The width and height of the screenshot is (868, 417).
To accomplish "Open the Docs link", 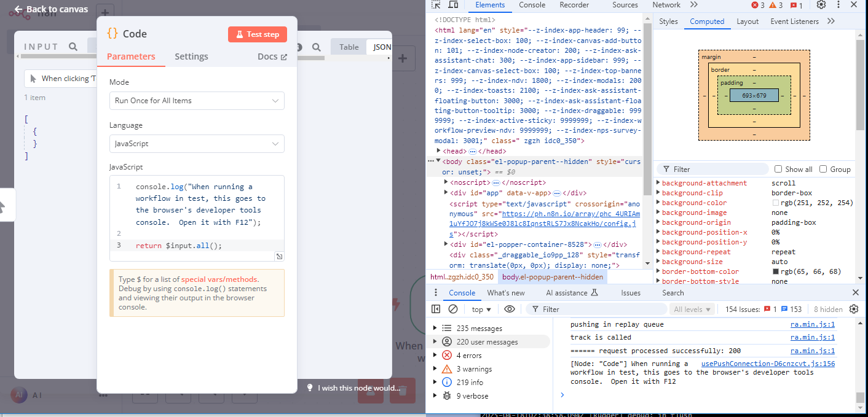I will point(272,57).
